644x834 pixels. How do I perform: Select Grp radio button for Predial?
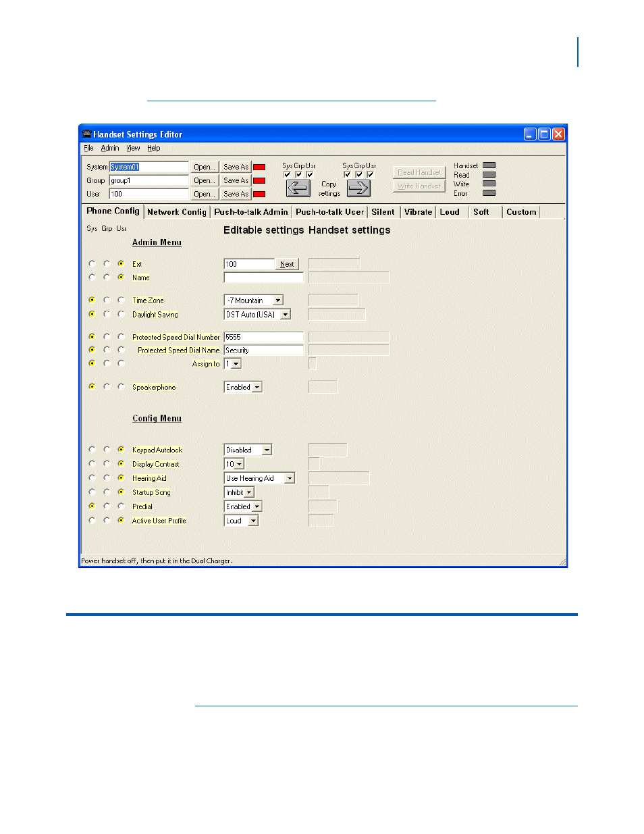[107, 506]
